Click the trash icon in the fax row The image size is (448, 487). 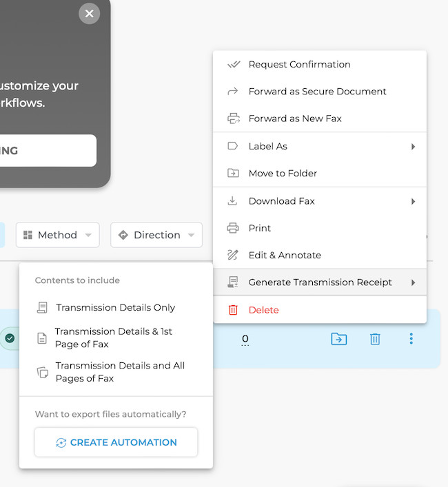(x=375, y=339)
